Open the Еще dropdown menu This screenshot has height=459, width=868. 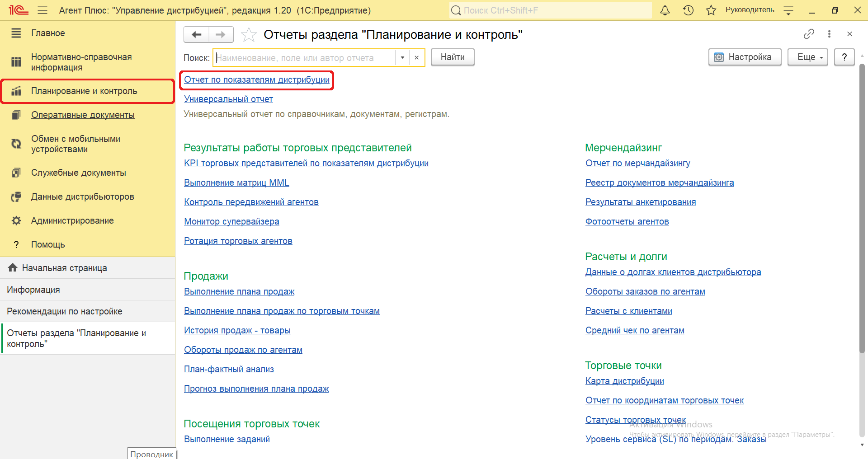(808, 57)
